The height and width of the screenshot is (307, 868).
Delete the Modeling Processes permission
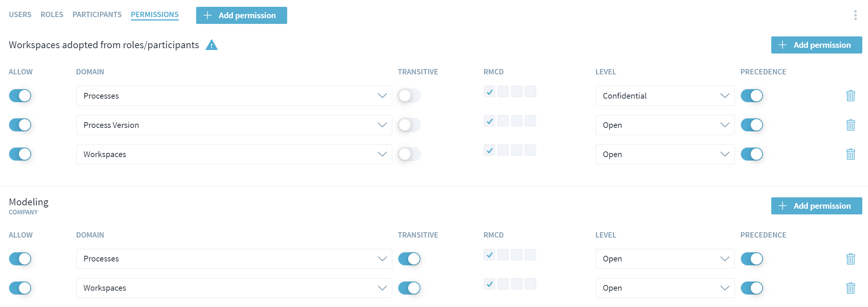click(851, 259)
